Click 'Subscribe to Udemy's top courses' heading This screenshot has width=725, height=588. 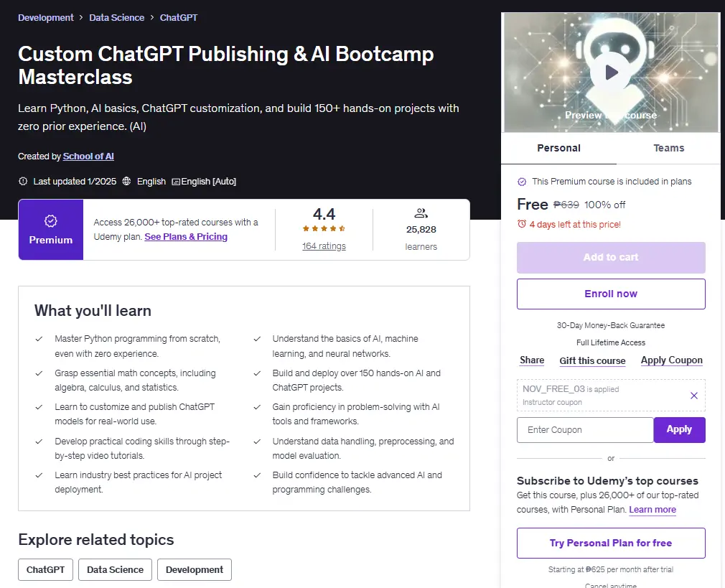pos(607,481)
